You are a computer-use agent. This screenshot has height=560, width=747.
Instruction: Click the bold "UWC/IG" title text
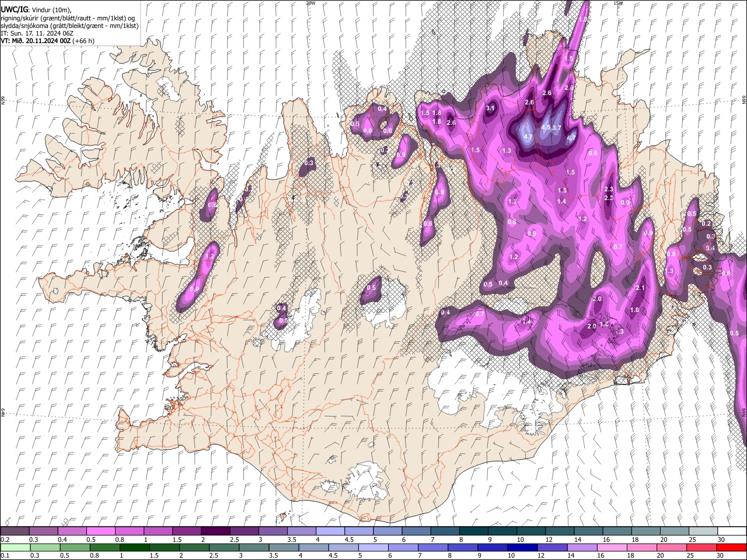coord(15,9)
